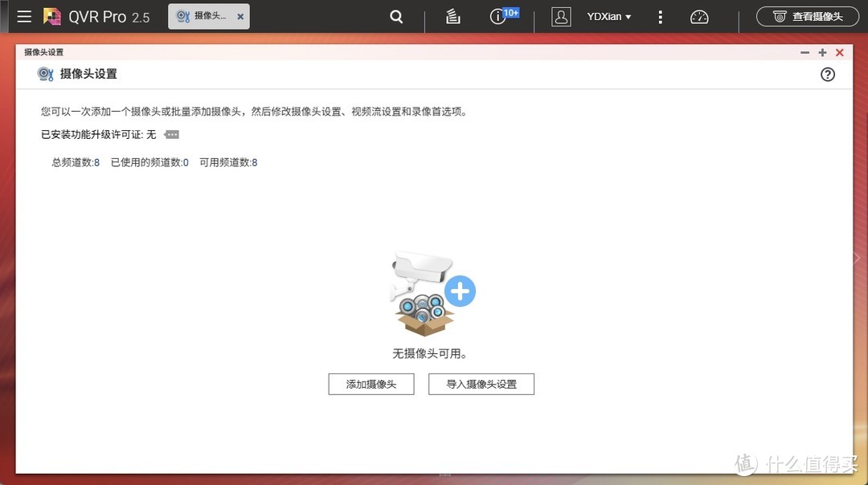Click the dots beside 已安装功能升级许可证: 无
Image resolution: width=868 pixels, height=485 pixels.
[x=170, y=135]
